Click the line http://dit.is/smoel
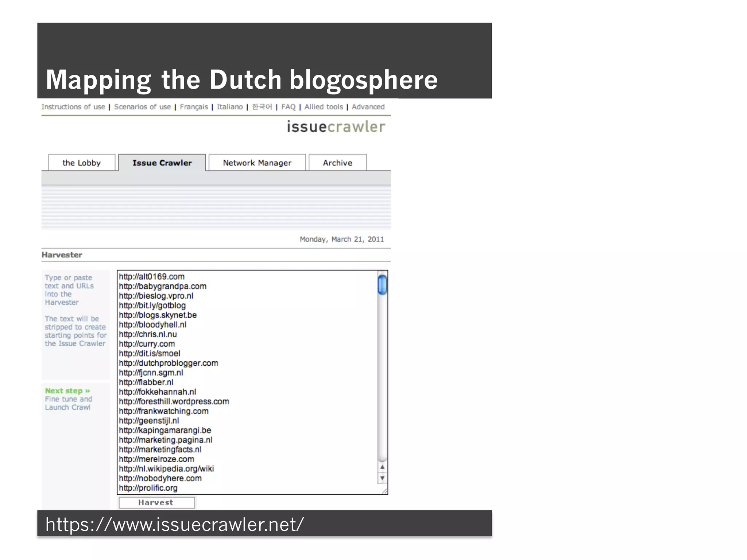 click(150, 353)
